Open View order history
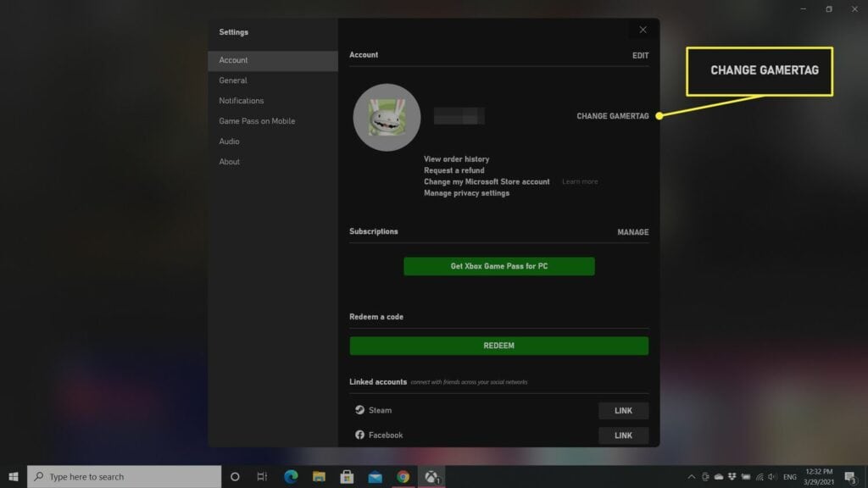 point(456,158)
